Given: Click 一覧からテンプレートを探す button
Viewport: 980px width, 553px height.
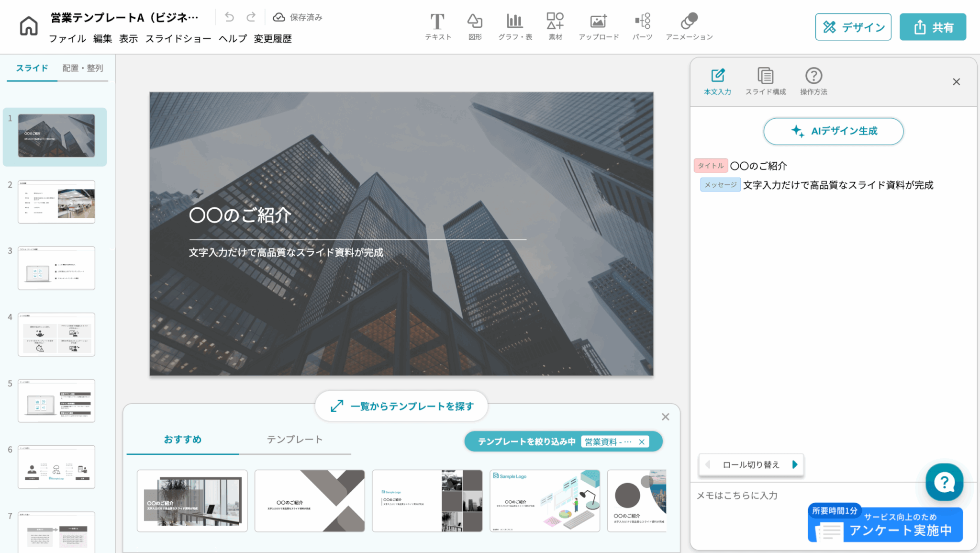Looking at the screenshot, I should click(401, 406).
